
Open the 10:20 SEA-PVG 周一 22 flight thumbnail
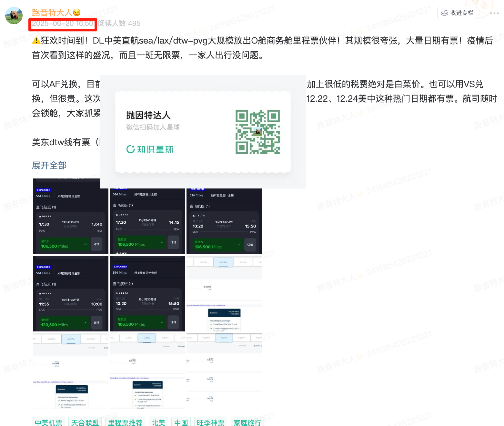click(147, 293)
